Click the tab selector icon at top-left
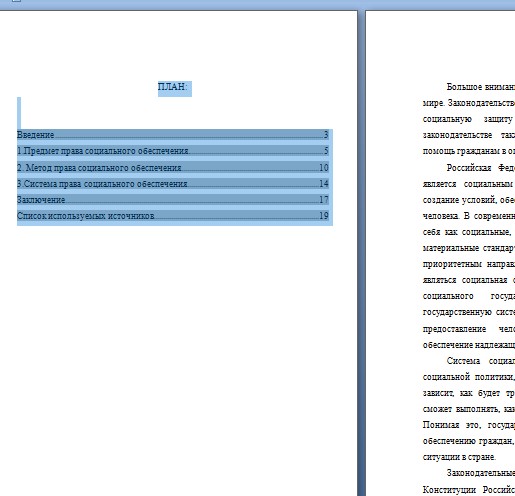The image size is (515, 496). 16,1
